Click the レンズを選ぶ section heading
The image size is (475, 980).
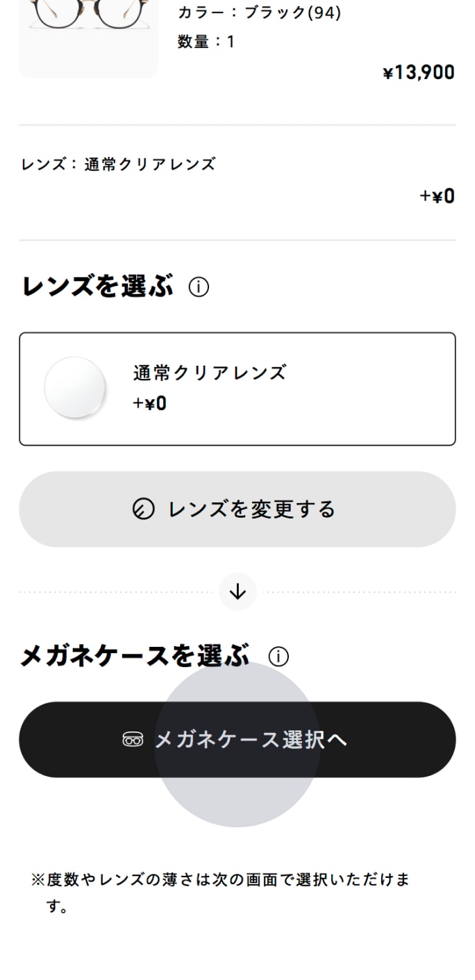point(97,287)
